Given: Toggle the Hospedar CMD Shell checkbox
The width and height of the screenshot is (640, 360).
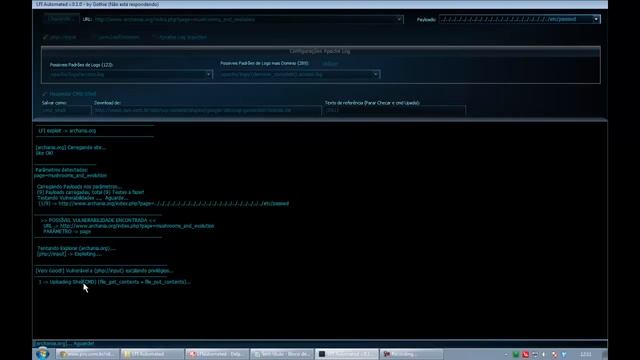Looking at the screenshot, I should 44,94.
